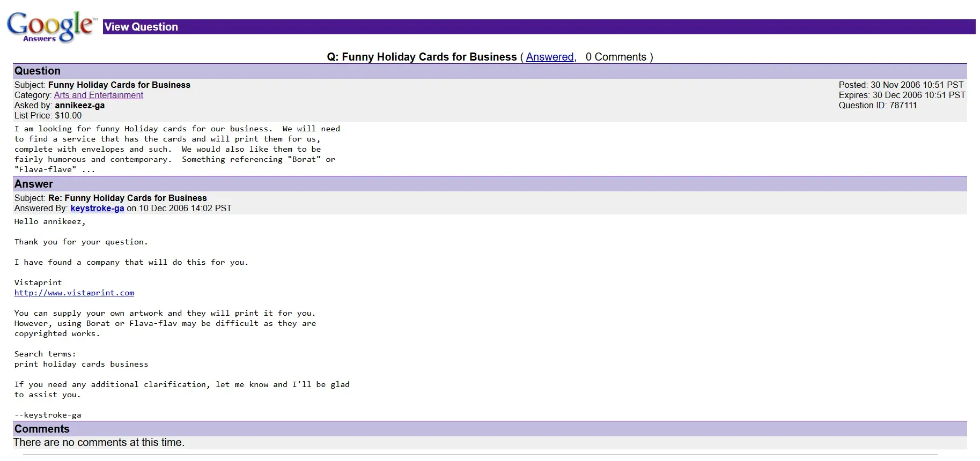Open keystroke-ga researcher profile link
Screen dimensions: 980x461
tap(97, 208)
